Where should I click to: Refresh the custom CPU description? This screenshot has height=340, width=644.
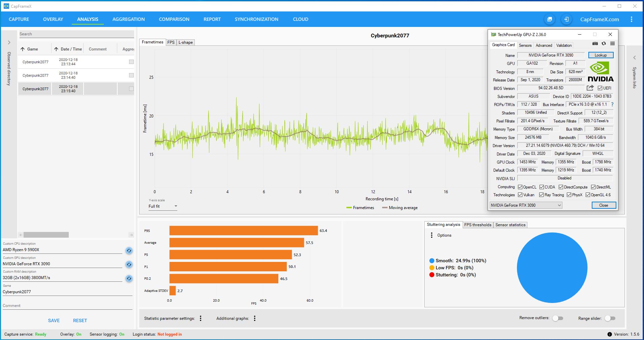pyautogui.click(x=129, y=250)
